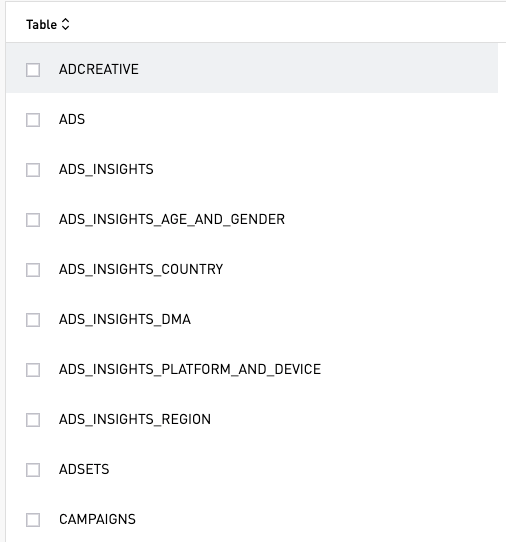Check the ADS_INSIGHTS_REGION checkbox
The height and width of the screenshot is (542, 506).
pos(33,420)
